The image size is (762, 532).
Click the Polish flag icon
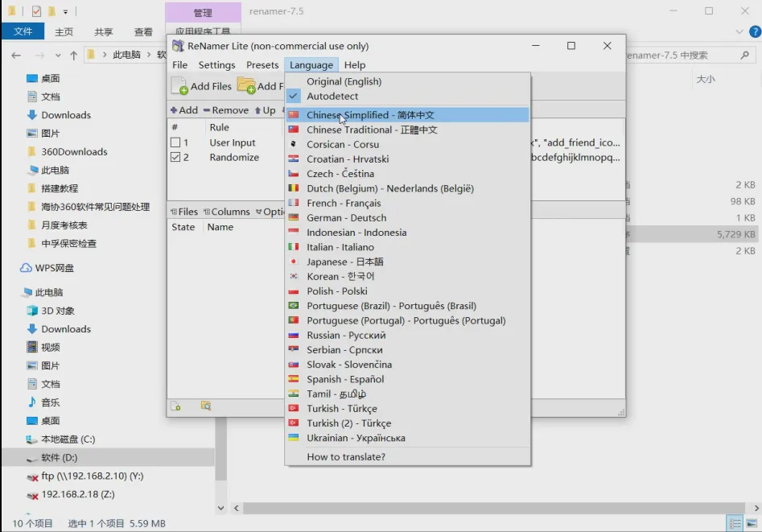click(293, 291)
